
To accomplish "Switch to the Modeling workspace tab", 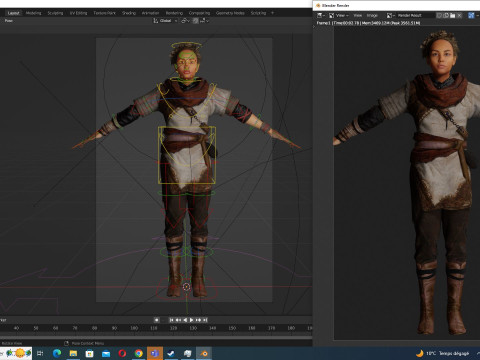I will click(x=34, y=13).
